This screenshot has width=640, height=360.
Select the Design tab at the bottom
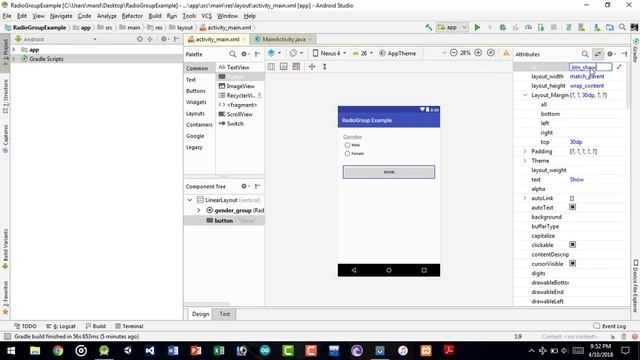point(200,314)
